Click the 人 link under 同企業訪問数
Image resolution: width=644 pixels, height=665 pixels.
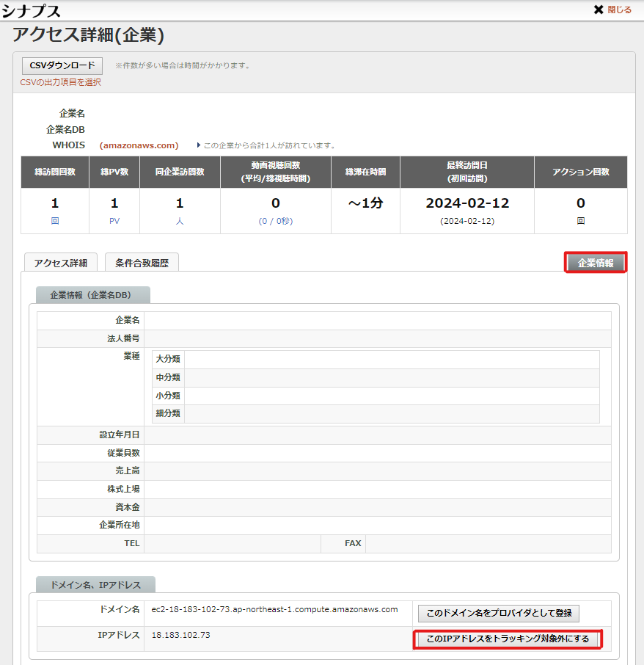(180, 221)
